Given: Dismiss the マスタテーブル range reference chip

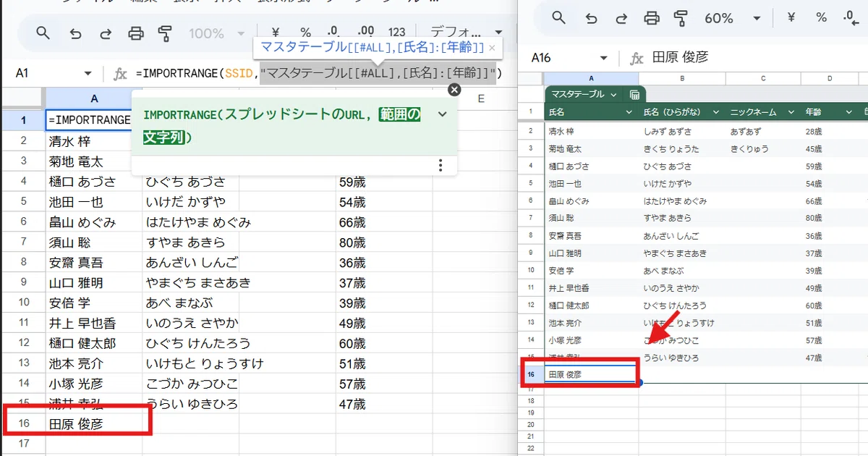Looking at the screenshot, I should coord(492,48).
